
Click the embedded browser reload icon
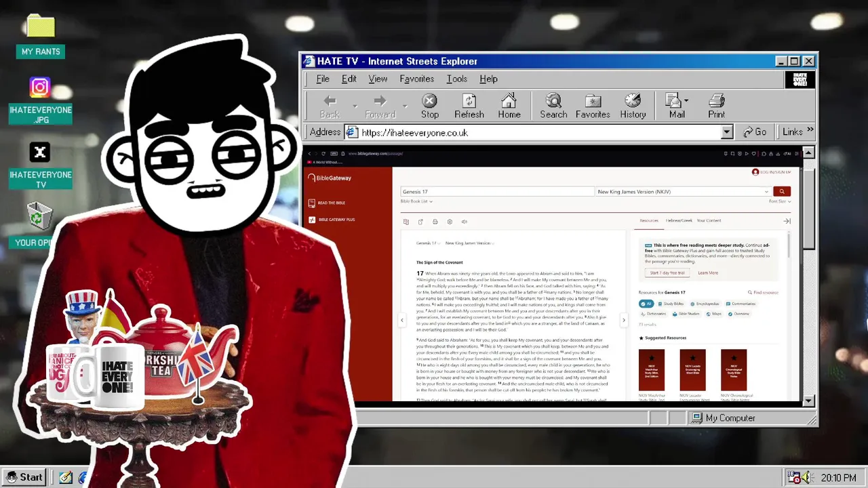(323, 154)
